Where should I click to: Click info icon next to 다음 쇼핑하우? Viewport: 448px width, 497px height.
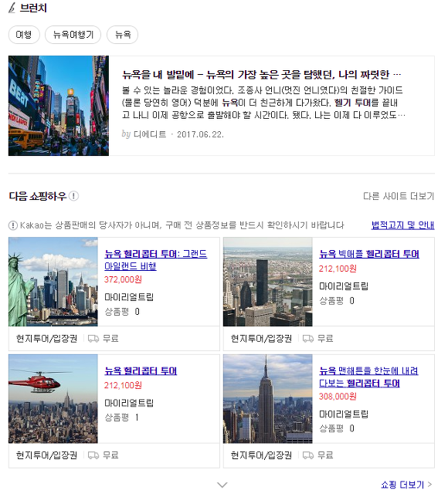(73, 196)
